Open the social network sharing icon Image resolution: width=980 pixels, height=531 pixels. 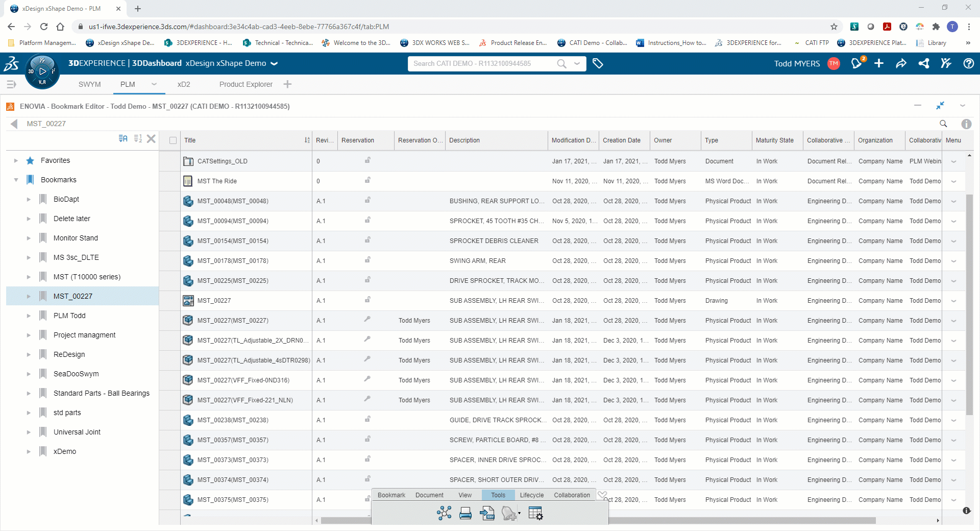[924, 63]
